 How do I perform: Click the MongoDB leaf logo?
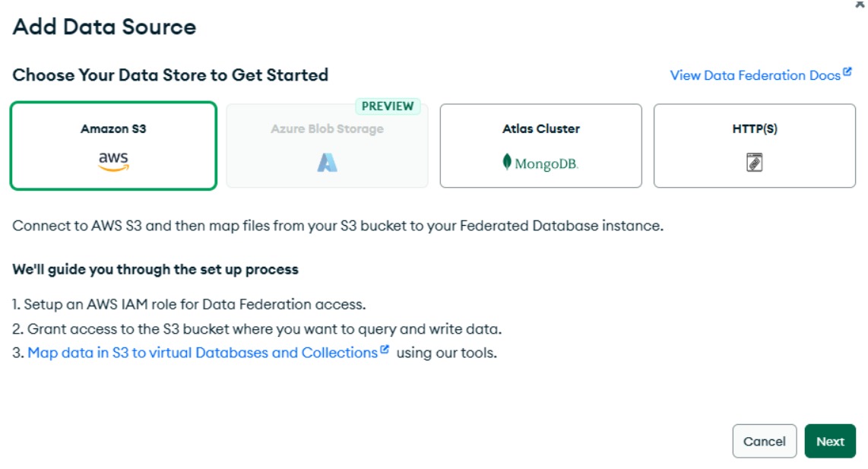click(507, 162)
